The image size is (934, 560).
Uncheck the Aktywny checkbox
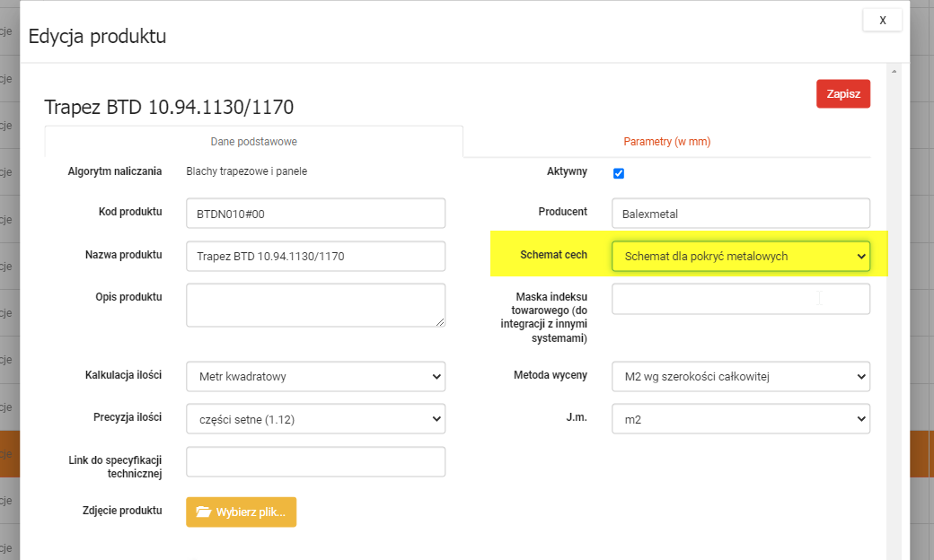(x=619, y=173)
